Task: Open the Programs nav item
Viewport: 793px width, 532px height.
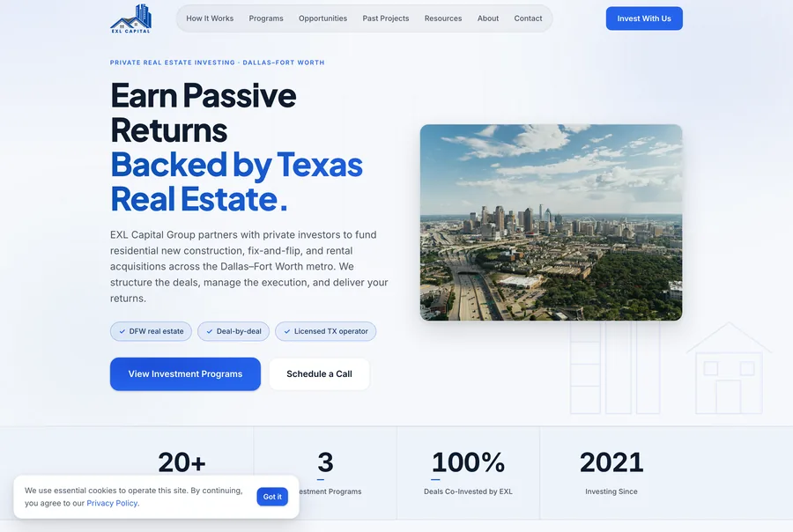Action: (x=266, y=18)
